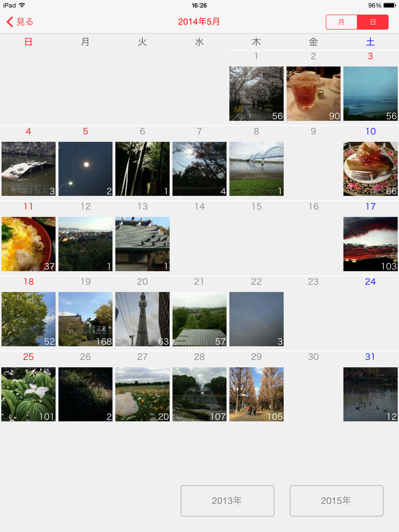
Task: Tap the back chevron labeled 見る
Action: (19, 22)
